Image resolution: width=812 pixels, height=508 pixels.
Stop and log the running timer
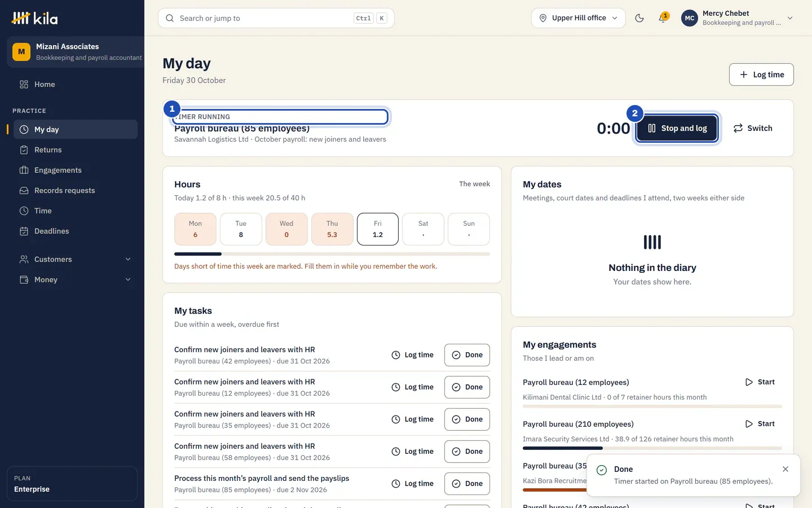tap(677, 128)
